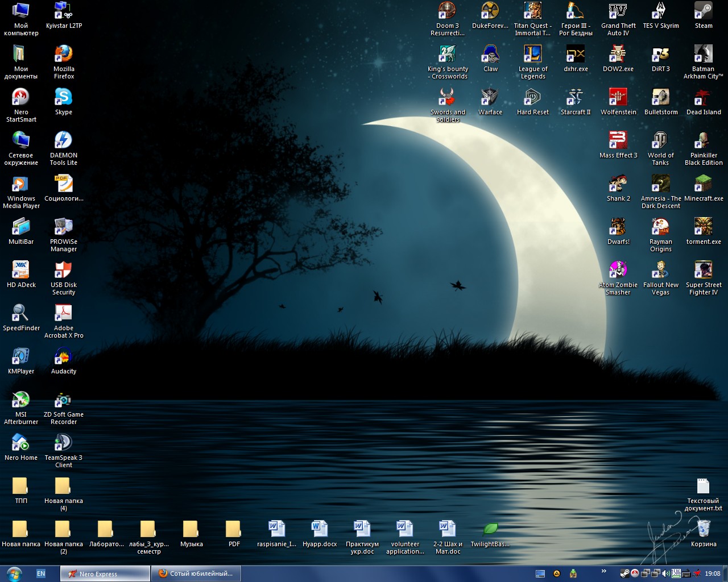
Task: Select the Steam desktop icon
Action: [704, 11]
